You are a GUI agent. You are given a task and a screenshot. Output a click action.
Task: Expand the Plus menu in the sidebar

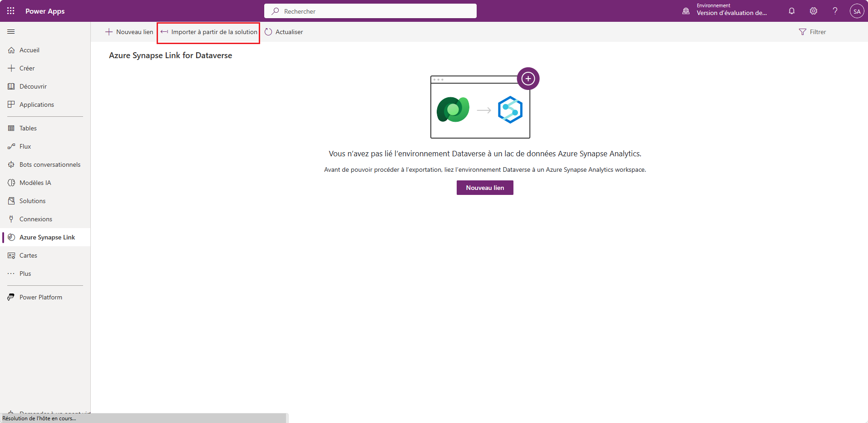25,273
